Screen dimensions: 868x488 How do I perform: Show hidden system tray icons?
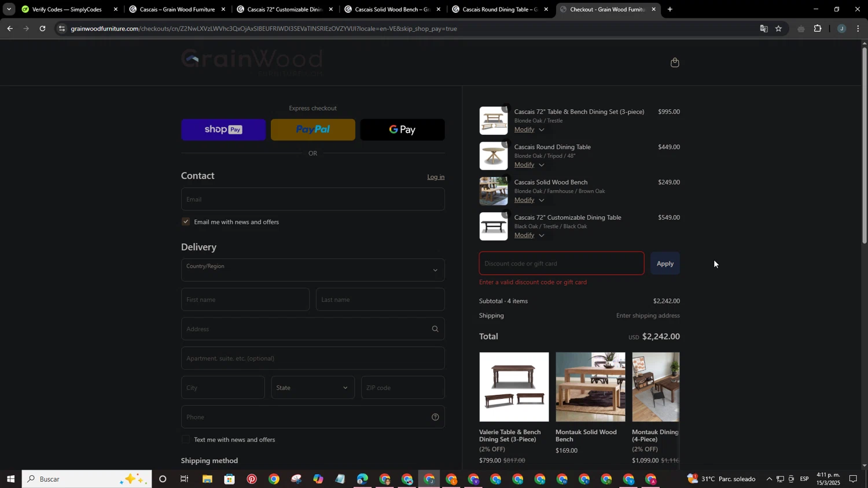click(x=769, y=479)
